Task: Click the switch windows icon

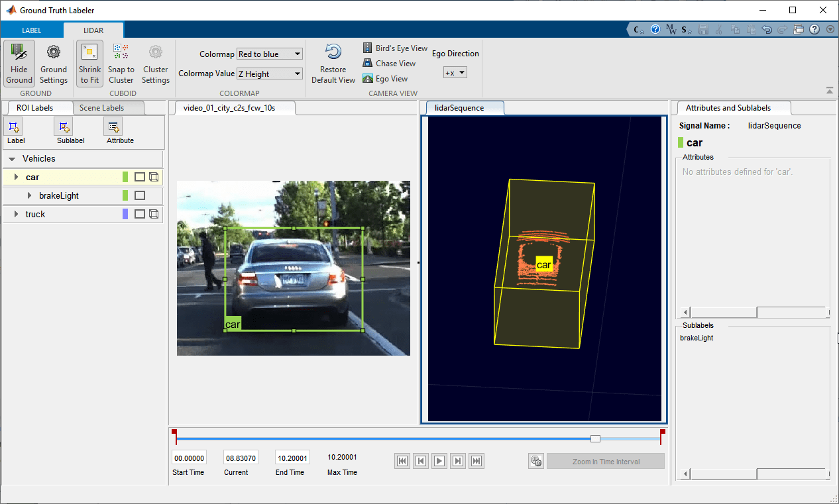Action: coord(799,29)
